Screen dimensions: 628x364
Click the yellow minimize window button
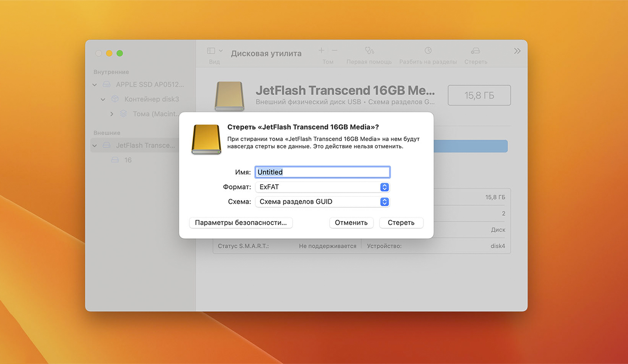[109, 53]
